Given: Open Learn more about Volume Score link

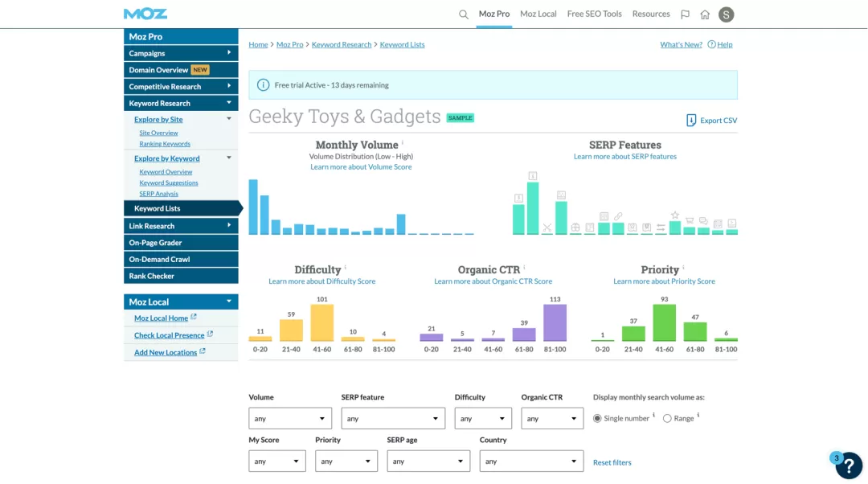Looking at the screenshot, I should click(361, 166).
